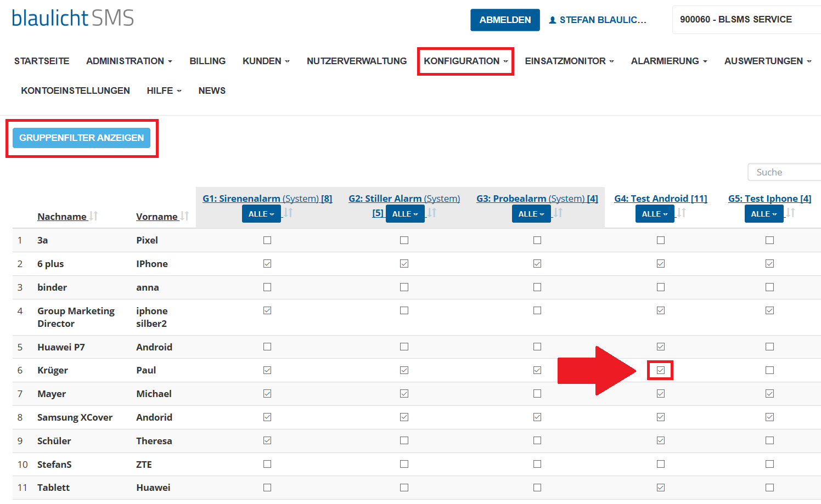
Task: Open the Einsatzmonitor menu
Action: click(569, 61)
